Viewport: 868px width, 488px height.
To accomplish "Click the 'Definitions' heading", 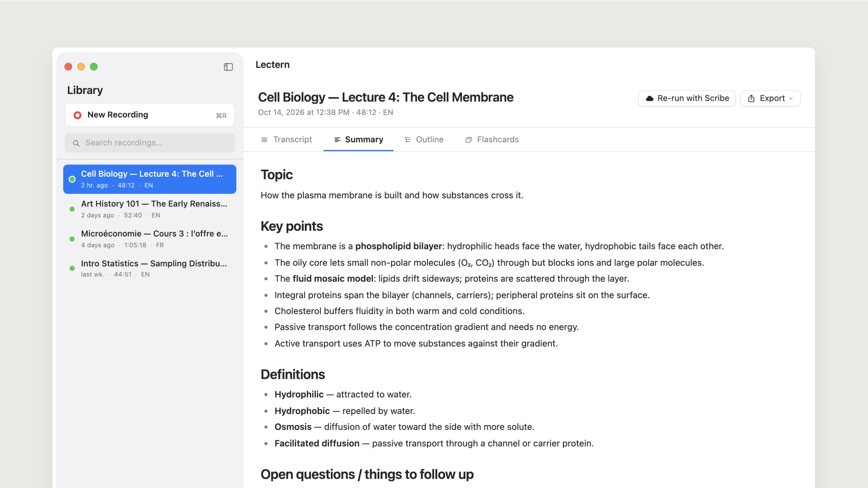I will [293, 374].
